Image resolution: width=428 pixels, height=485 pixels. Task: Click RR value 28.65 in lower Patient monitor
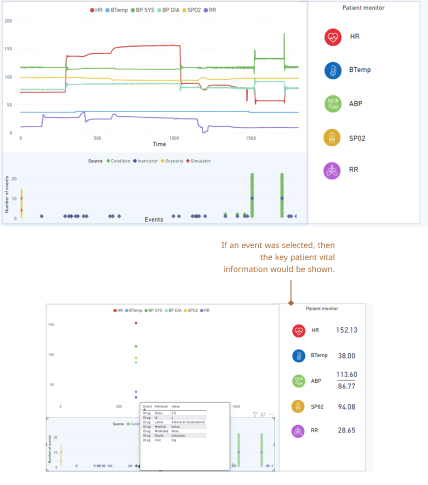click(346, 430)
